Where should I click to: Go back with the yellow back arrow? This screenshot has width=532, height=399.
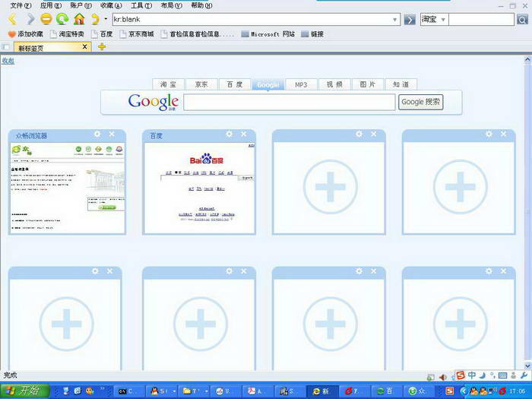pyautogui.click(x=13, y=19)
